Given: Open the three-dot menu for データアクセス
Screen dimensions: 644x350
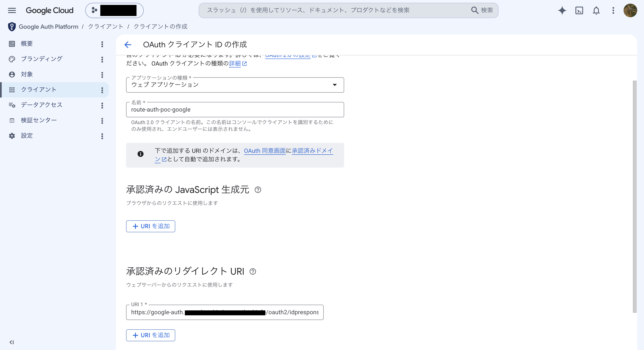Looking at the screenshot, I should (102, 106).
